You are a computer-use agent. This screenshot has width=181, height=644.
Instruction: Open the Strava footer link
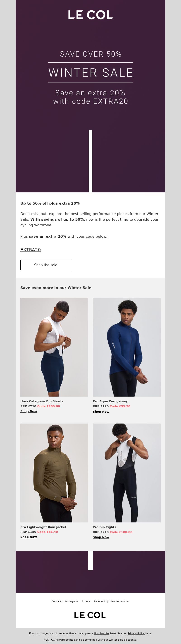(86, 601)
